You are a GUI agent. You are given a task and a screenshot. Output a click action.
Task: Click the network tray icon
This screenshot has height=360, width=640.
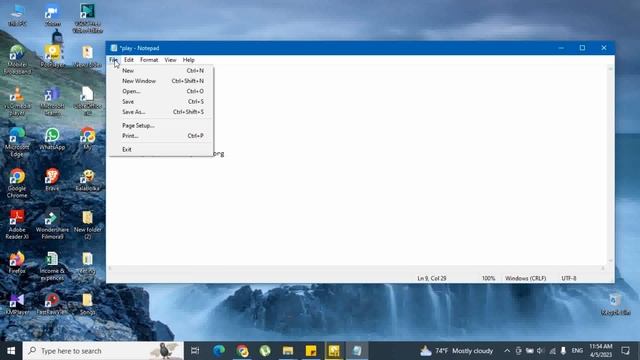(x=552, y=351)
